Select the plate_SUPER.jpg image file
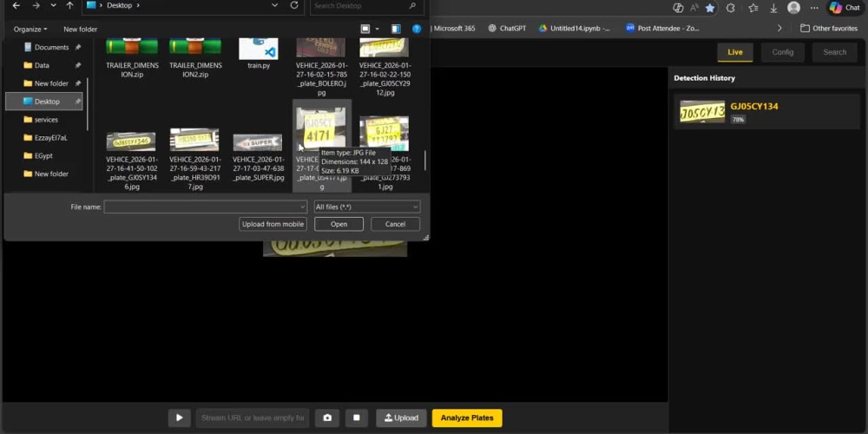The image size is (868, 434). (259, 158)
